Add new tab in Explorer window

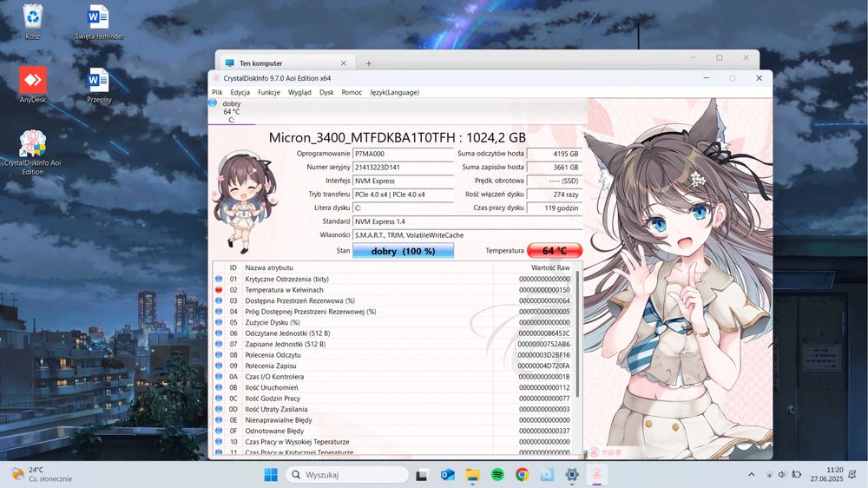(369, 63)
